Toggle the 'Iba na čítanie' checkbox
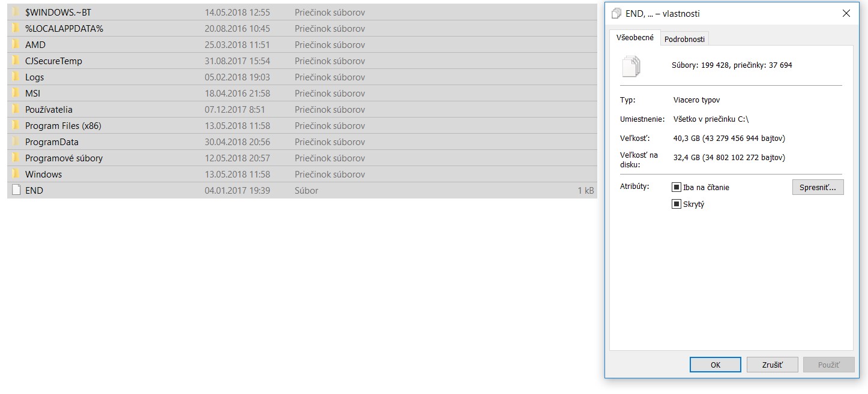Image resolution: width=868 pixels, height=394 pixels. 677,188
